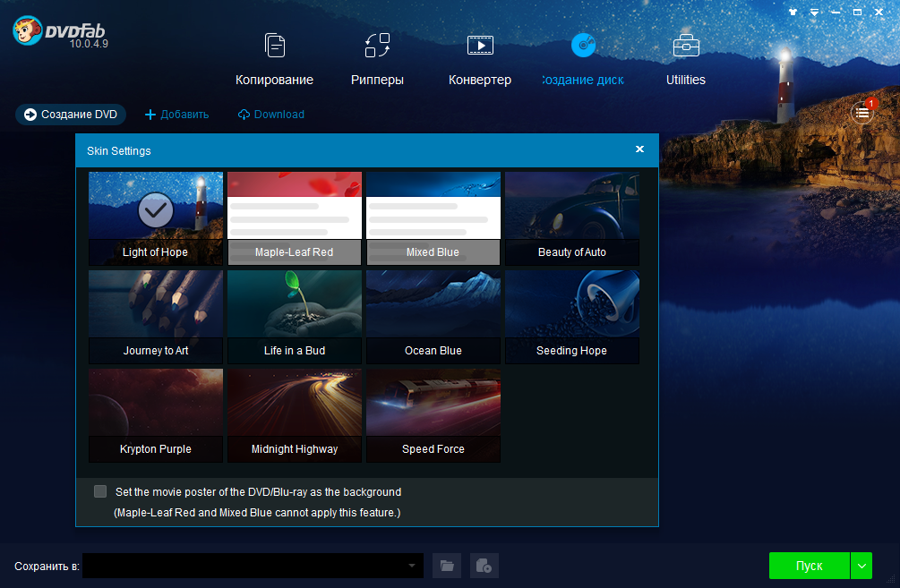Viewport: 900px width, 588px height.
Task: Select the Maple-Leaf Red skin
Action: pos(294,218)
